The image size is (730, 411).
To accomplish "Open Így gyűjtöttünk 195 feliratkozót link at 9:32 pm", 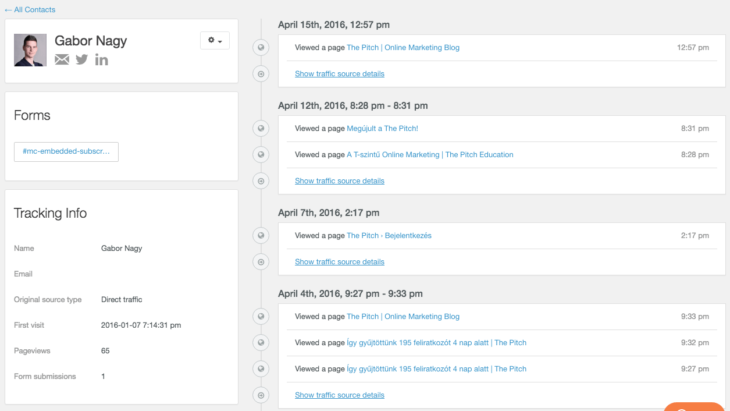I will coord(436,343).
